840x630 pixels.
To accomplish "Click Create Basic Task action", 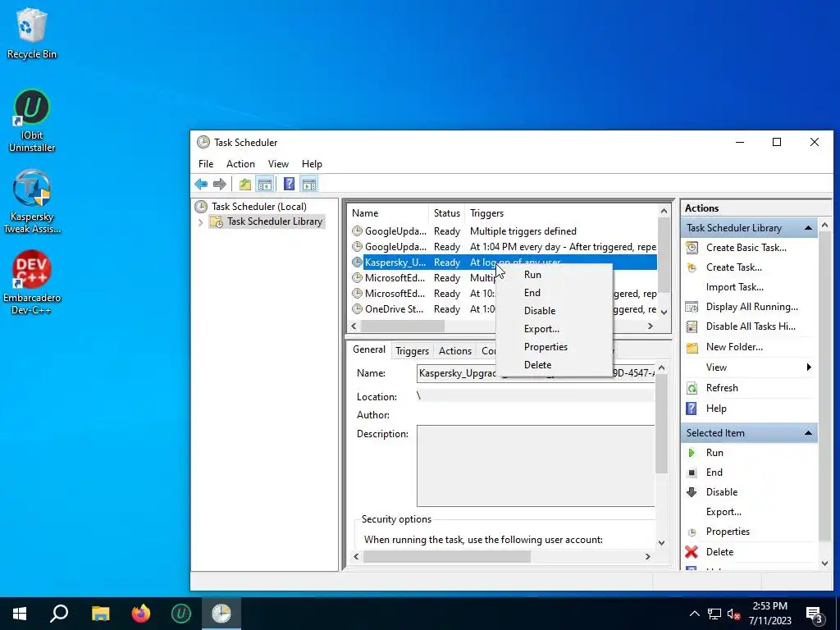I will pyautogui.click(x=746, y=248).
